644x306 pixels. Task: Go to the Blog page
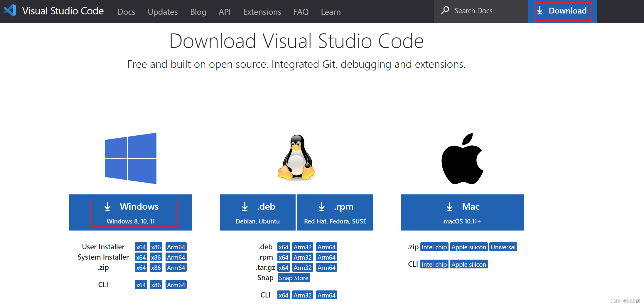click(x=198, y=12)
